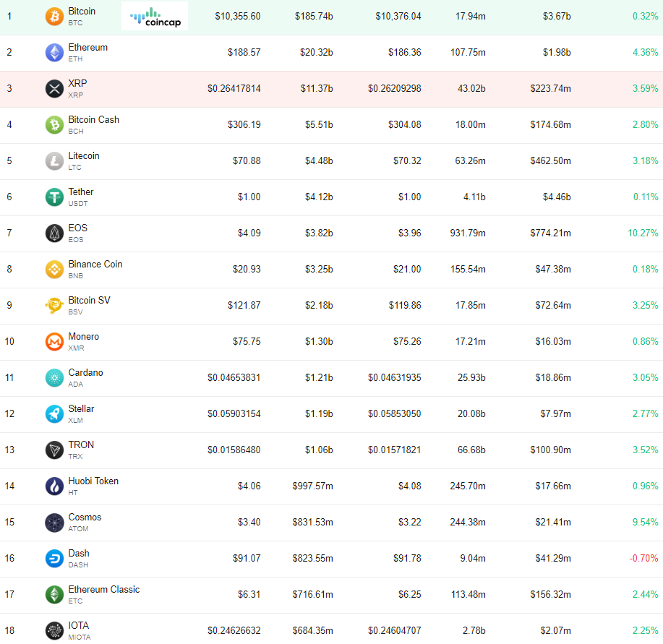Open the Ethereum Classic name link
663x644 pixels.
(x=104, y=590)
